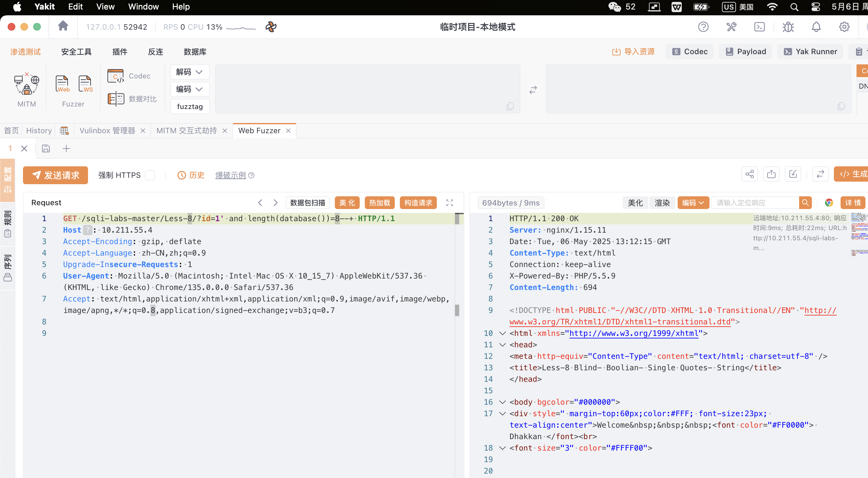Click the home icon in title bar
The width and height of the screenshot is (868, 478).
pyautogui.click(x=63, y=26)
